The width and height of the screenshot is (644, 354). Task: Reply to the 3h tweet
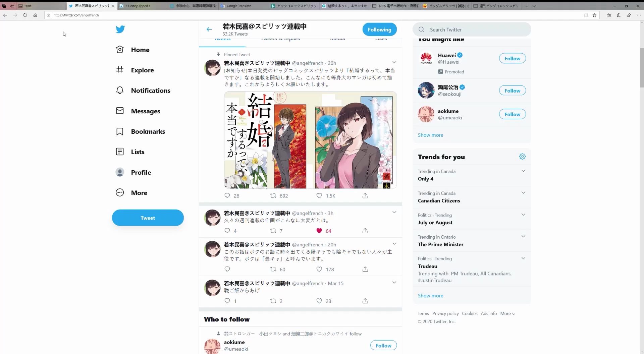pos(227,231)
